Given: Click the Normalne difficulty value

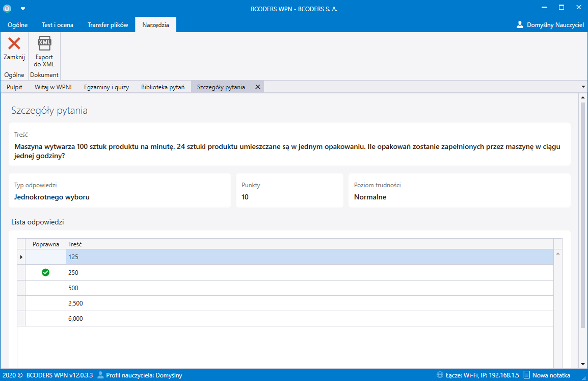Looking at the screenshot, I should (370, 197).
